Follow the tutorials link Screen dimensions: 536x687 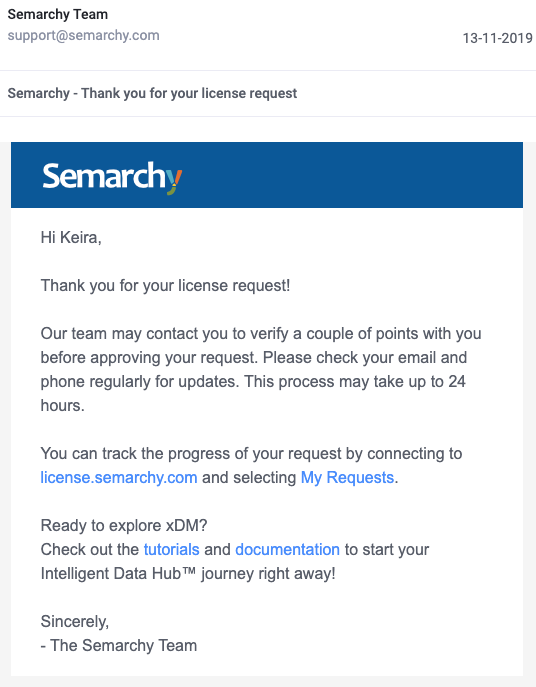171,549
